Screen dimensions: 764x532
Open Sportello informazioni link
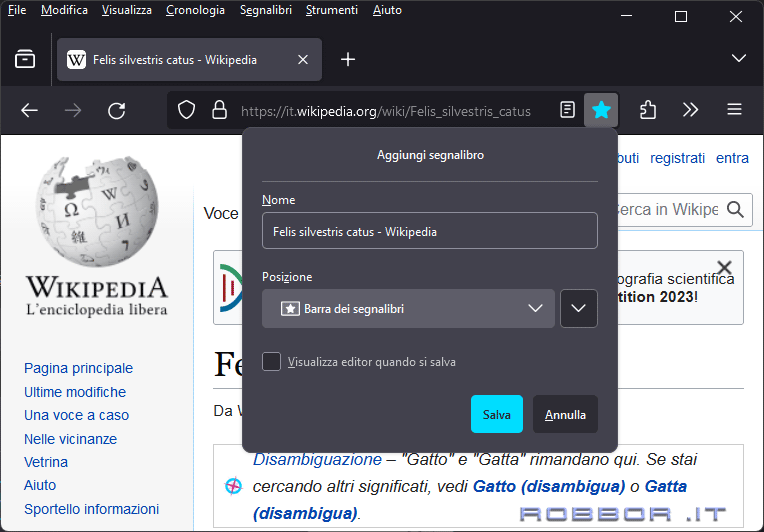[92, 509]
